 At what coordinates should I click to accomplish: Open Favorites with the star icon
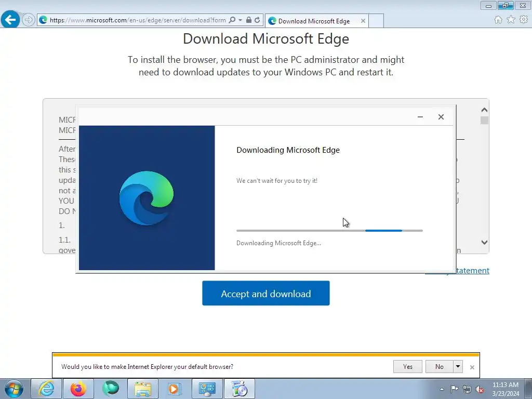coord(511,20)
